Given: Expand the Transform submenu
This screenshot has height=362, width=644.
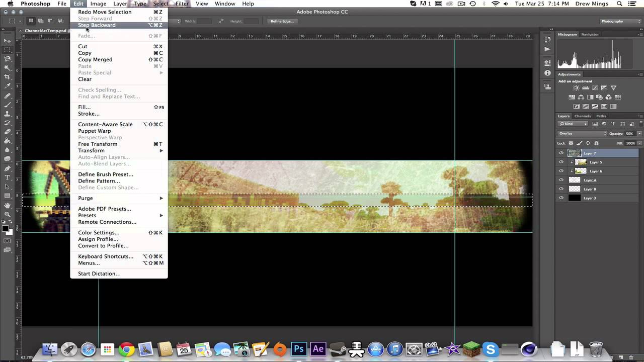Looking at the screenshot, I should [119, 150].
